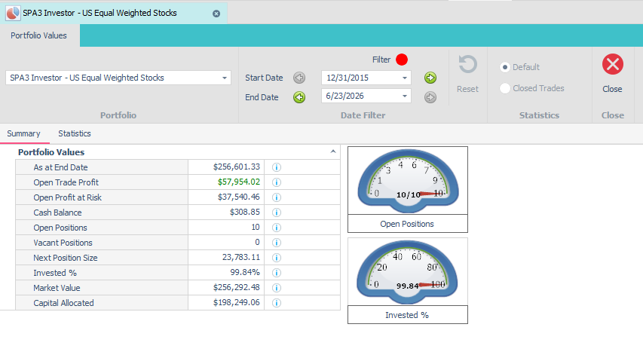Select the $256,601.33 value cell

click(226, 167)
